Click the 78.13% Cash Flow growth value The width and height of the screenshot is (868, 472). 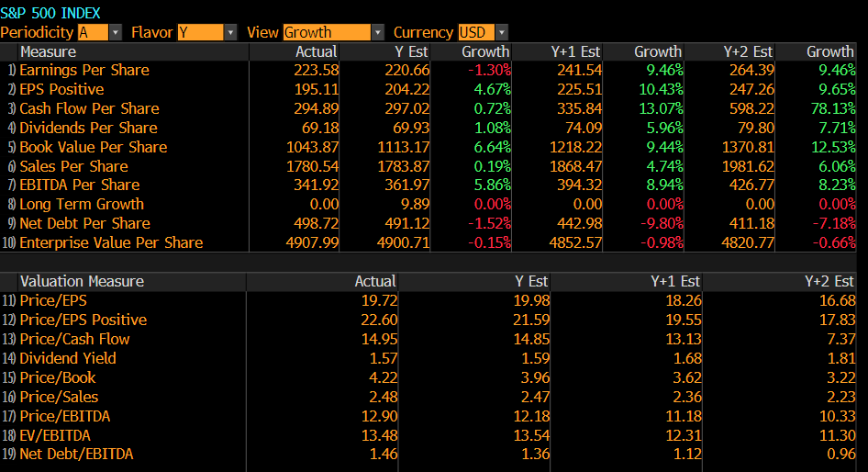click(x=833, y=108)
